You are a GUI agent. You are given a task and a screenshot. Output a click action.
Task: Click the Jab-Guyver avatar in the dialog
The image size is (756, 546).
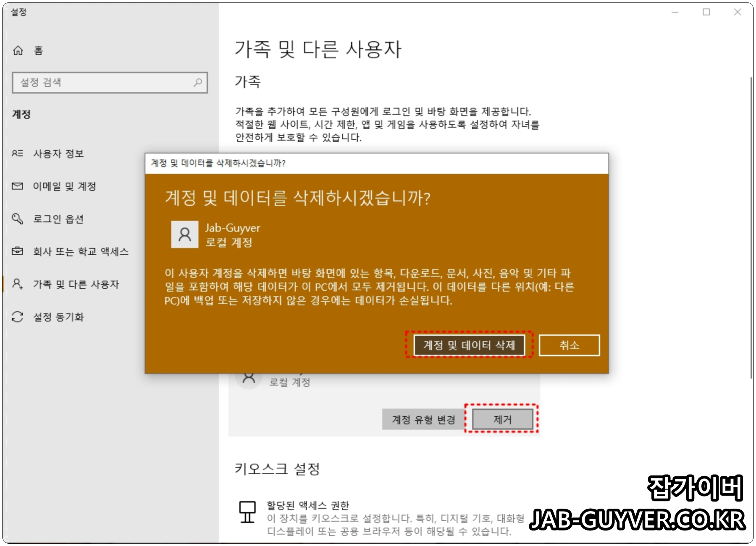pos(185,235)
